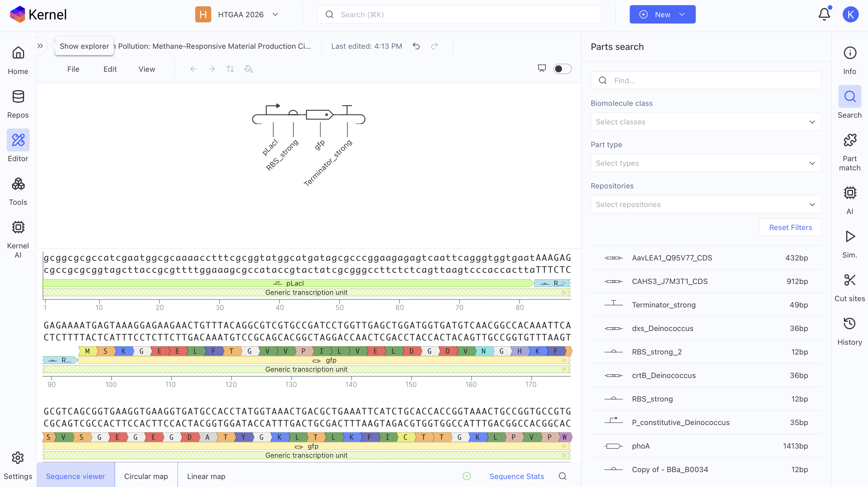The height and width of the screenshot is (487, 868).
Task: Click the paint bucket color icon
Action: (x=248, y=69)
